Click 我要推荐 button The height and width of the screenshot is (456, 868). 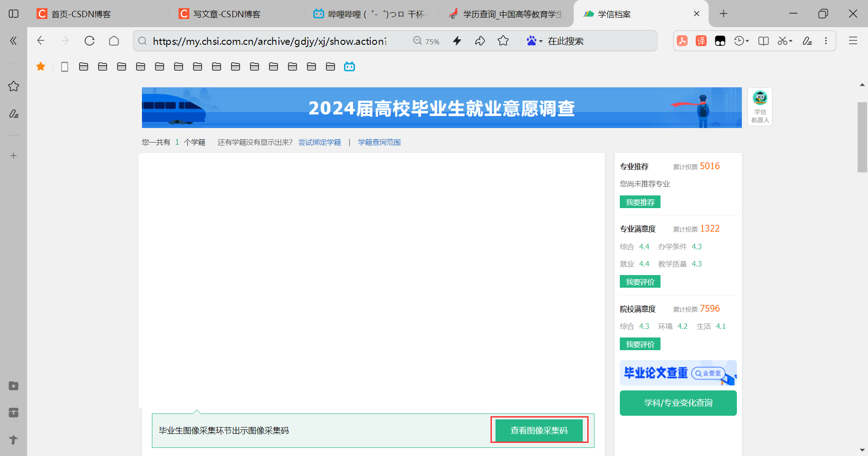(640, 202)
